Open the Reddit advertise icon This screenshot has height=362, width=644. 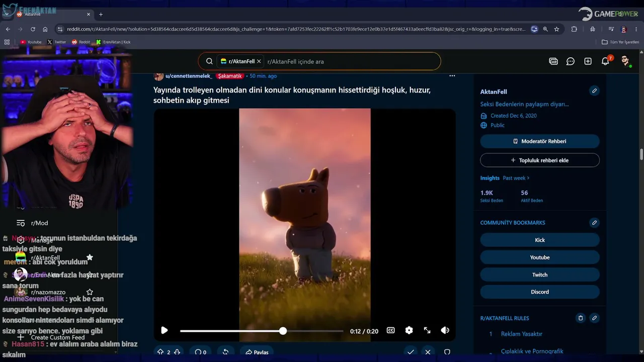553,61
